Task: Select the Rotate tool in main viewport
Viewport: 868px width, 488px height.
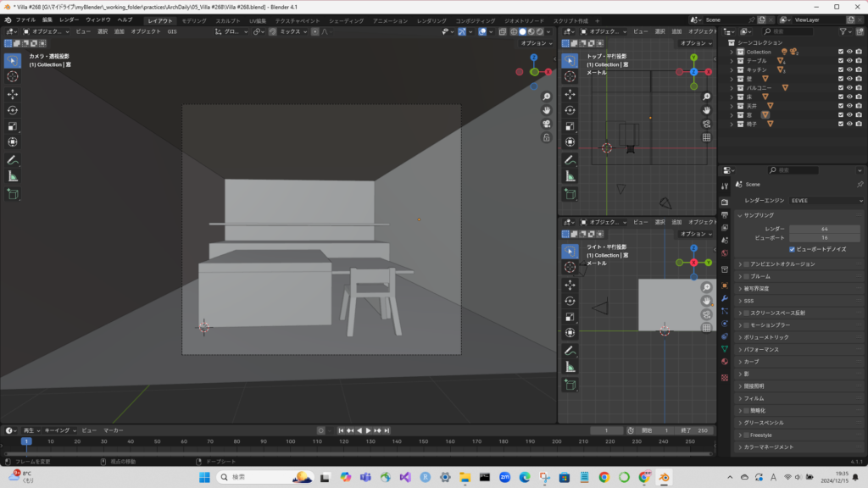Action: pos(13,110)
